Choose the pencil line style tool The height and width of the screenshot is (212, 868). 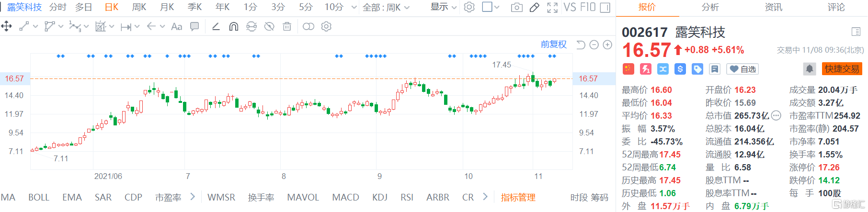click(x=216, y=26)
